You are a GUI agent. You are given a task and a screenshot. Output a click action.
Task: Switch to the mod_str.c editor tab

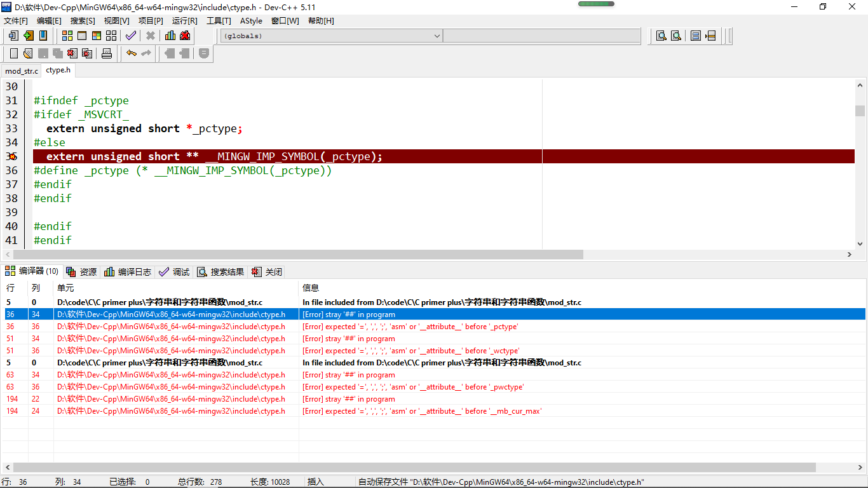pyautogui.click(x=22, y=71)
